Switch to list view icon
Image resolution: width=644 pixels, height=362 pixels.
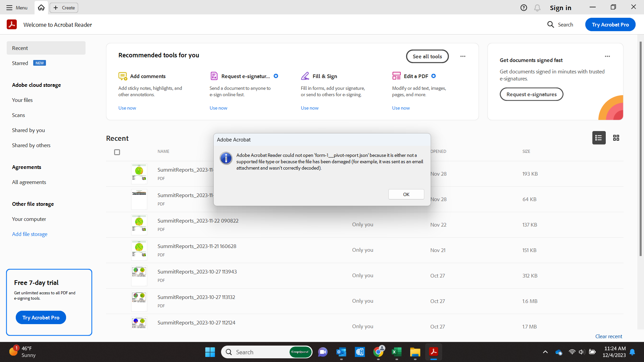[x=599, y=138]
